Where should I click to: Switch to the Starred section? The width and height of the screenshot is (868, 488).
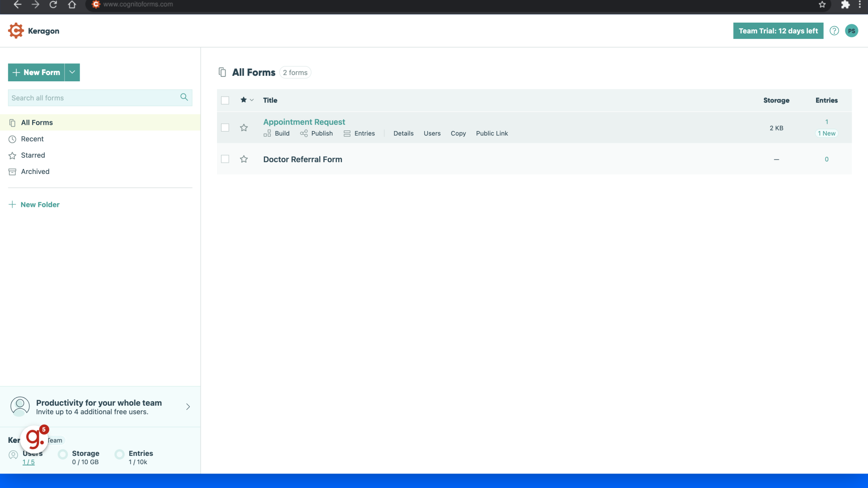[x=33, y=155]
